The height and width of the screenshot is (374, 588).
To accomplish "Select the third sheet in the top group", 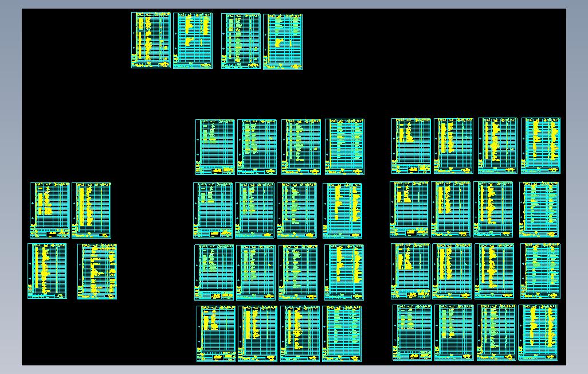I will (241, 41).
